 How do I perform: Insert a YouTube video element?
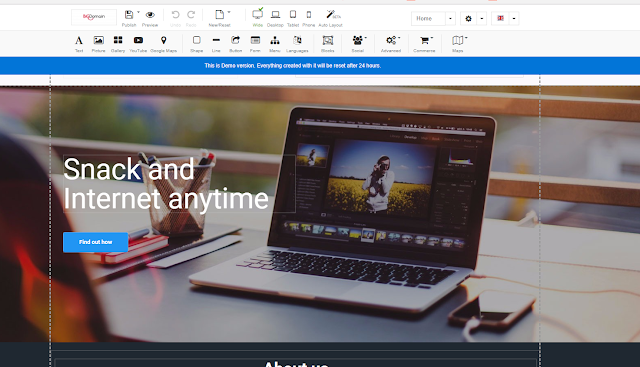pos(138,40)
